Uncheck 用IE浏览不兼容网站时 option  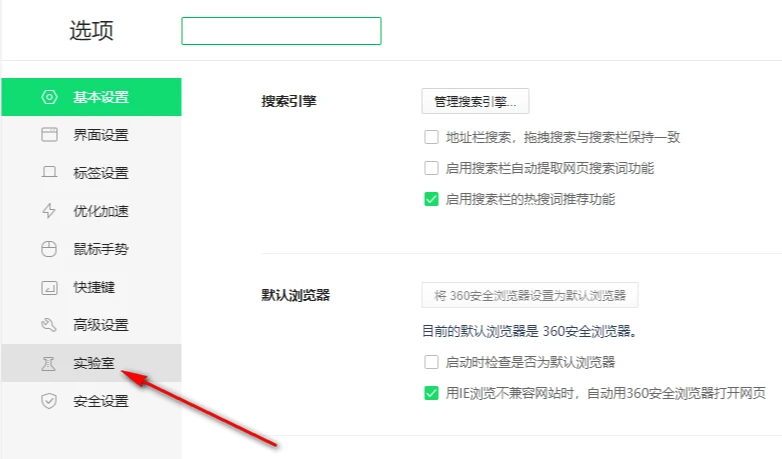tap(431, 393)
